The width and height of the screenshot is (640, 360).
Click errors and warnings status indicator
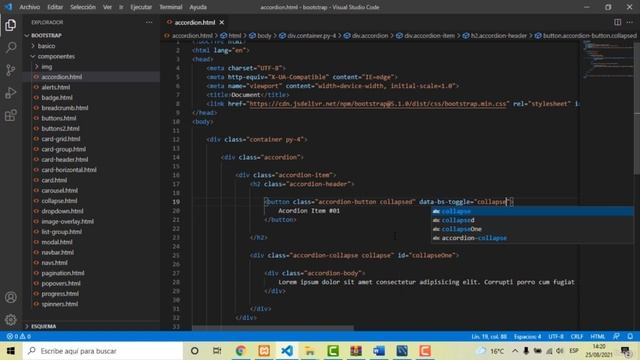point(19,336)
